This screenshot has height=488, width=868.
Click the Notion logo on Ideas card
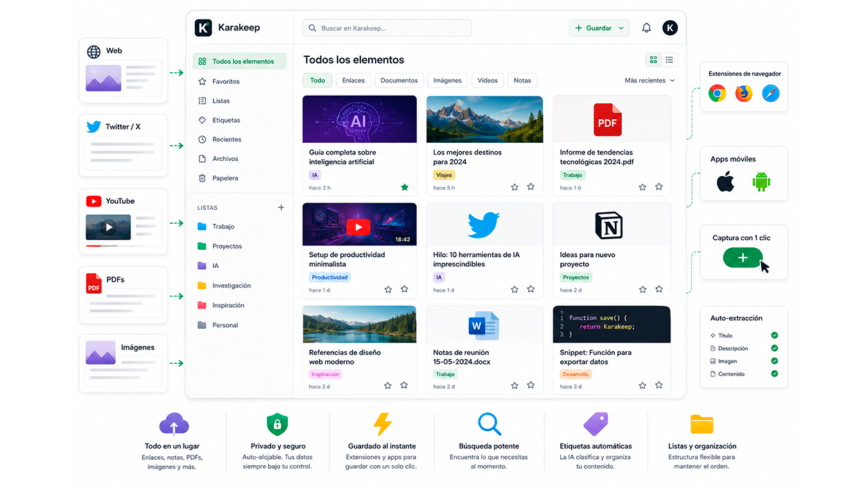(x=609, y=225)
